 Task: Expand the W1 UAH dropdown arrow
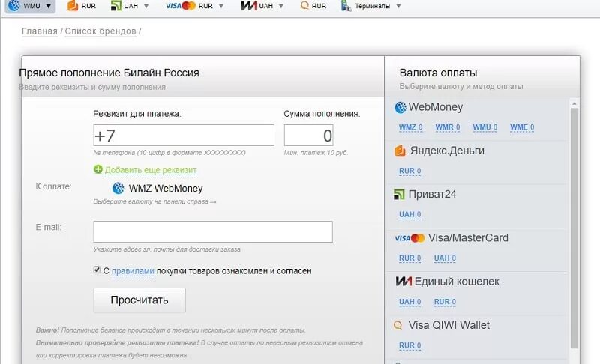click(281, 6)
